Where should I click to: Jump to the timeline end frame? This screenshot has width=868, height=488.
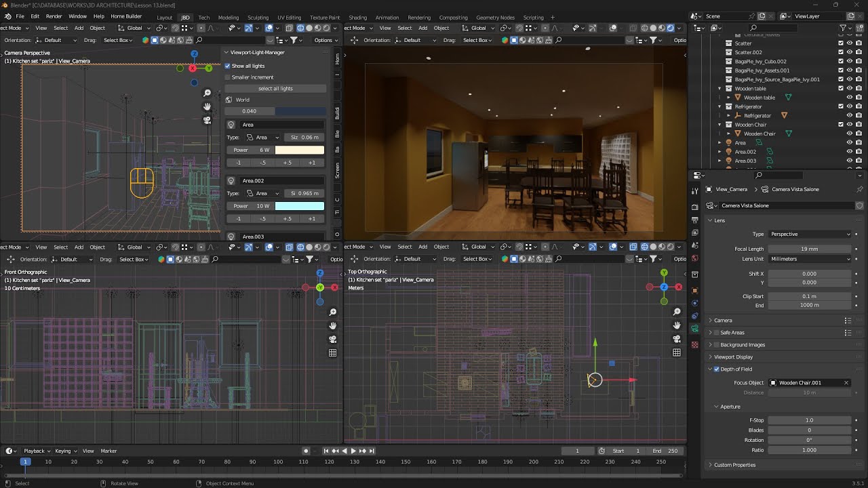tap(372, 451)
